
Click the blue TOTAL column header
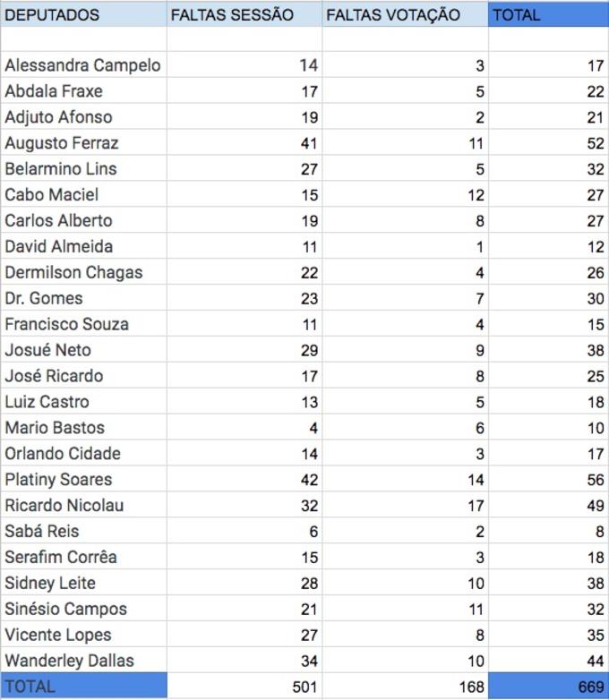click(548, 15)
